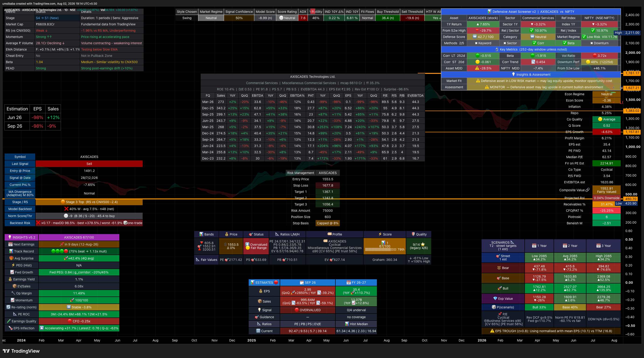Click the 2025 label on the time axis

tap(251, 340)
